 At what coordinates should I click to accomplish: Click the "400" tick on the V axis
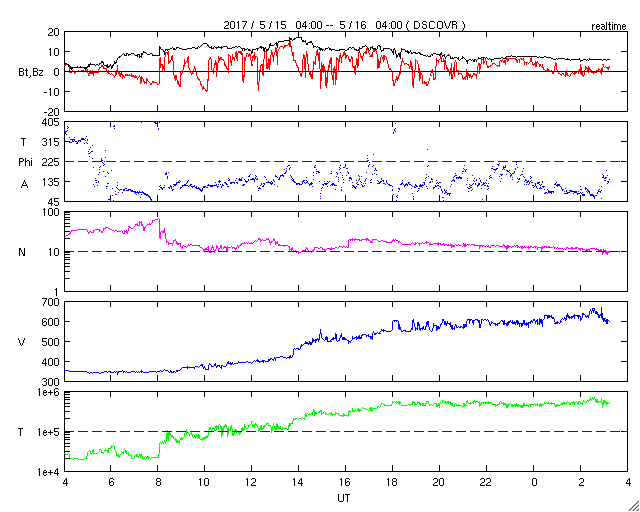tap(52, 362)
